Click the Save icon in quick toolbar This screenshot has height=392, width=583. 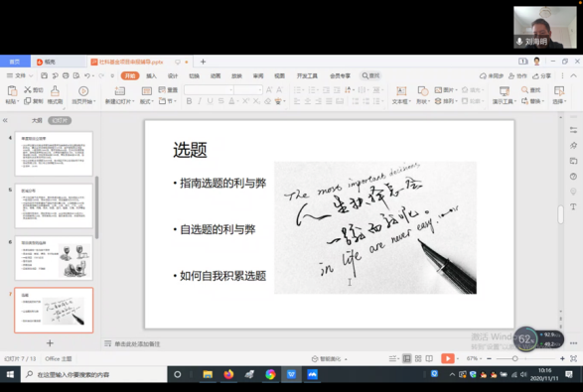tap(44, 75)
